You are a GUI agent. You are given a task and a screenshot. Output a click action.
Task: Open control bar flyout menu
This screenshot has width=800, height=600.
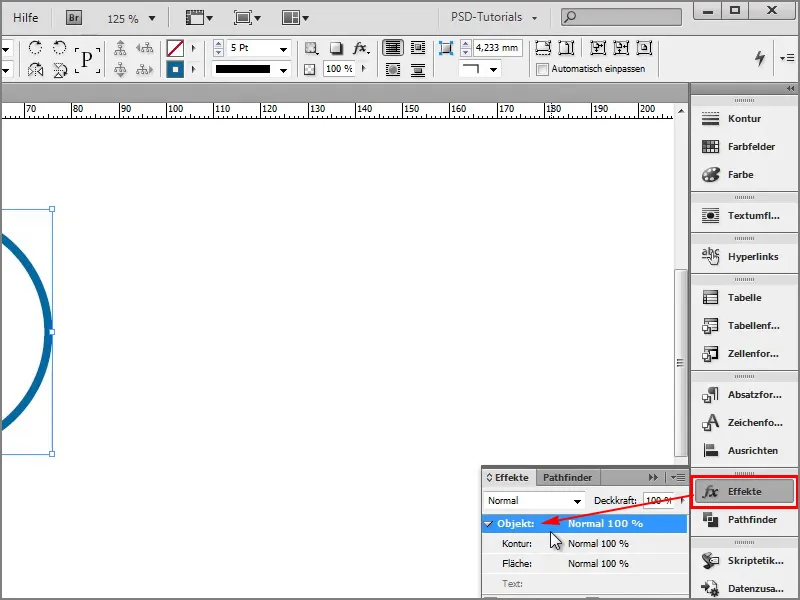click(x=787, y=58)
